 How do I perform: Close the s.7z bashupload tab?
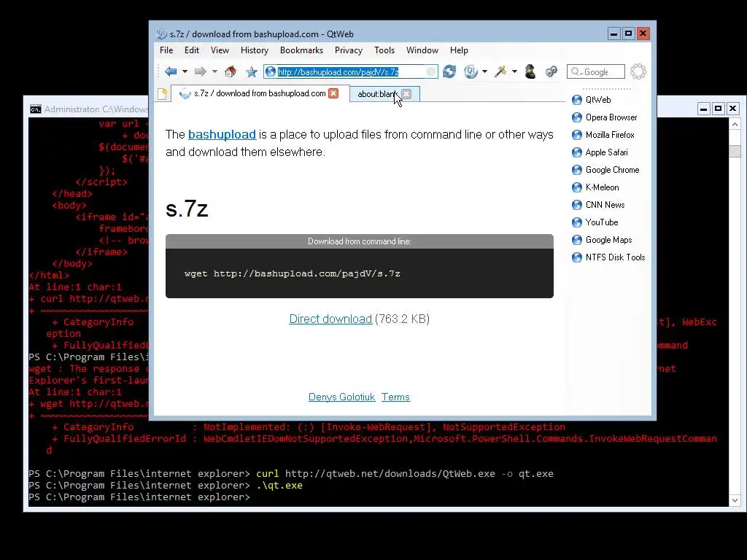(x=333, y=93)
